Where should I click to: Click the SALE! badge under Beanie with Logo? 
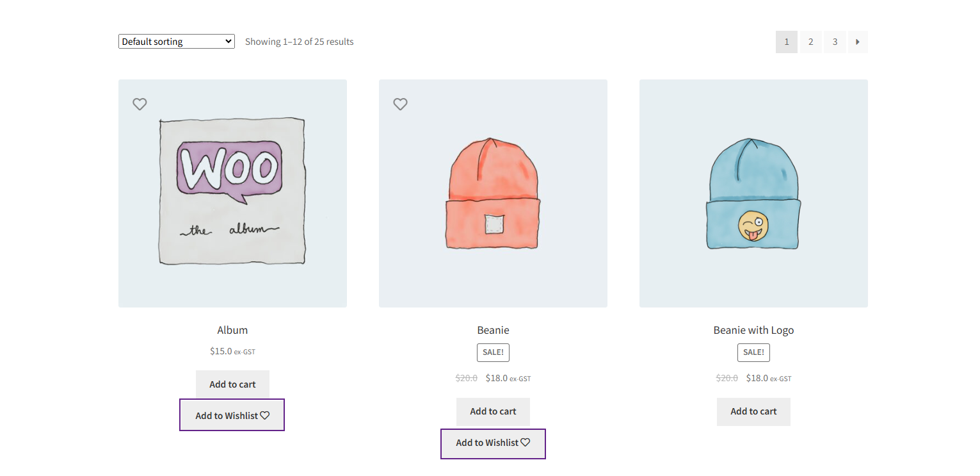point(753,352)
